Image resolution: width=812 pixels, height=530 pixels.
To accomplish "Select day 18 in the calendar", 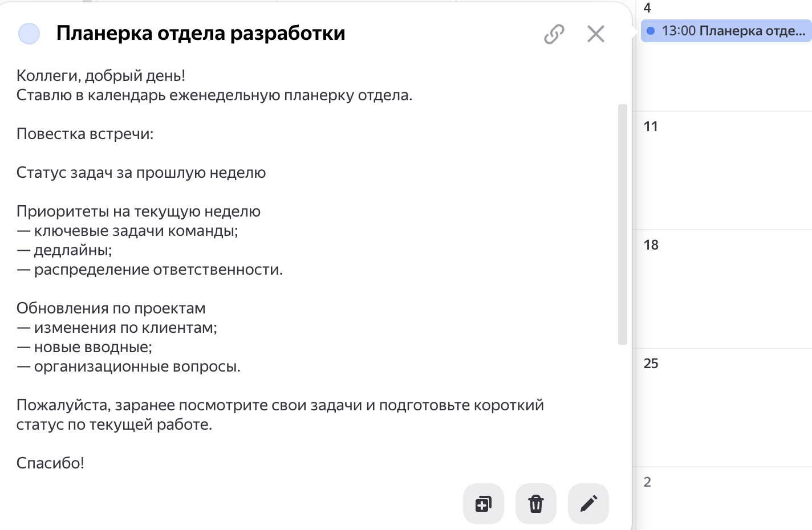I will pos(651,245).
